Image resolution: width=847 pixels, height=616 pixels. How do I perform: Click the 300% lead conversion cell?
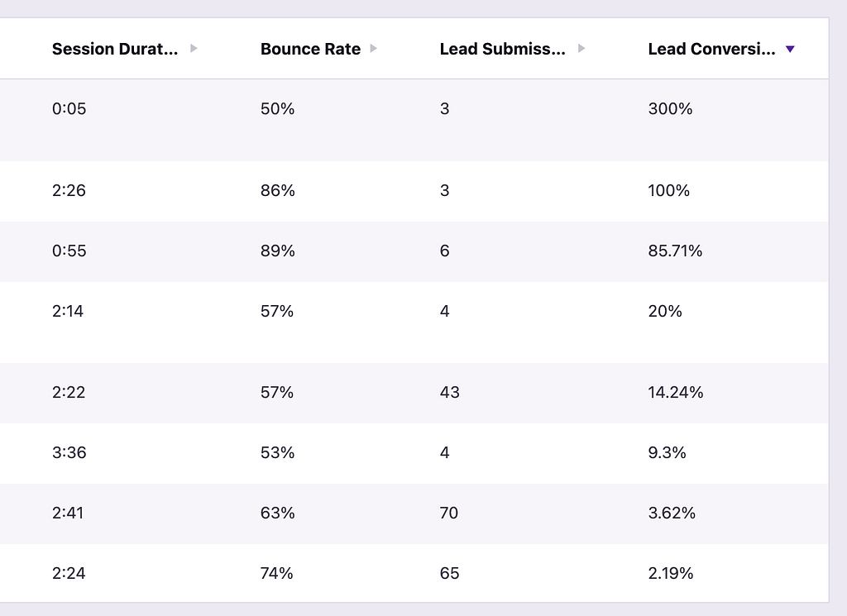(670, 109)
